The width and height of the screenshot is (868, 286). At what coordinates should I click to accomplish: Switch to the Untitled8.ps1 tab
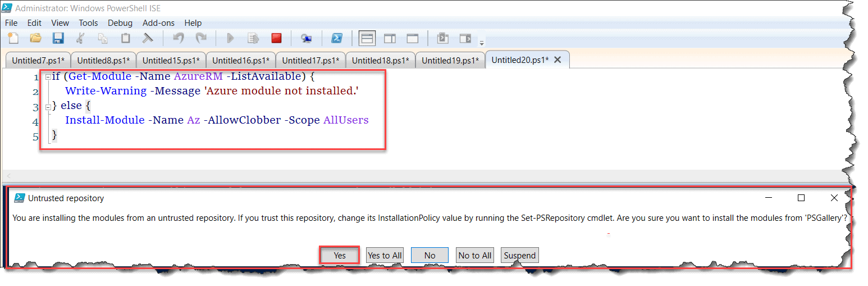click(103, 60)
